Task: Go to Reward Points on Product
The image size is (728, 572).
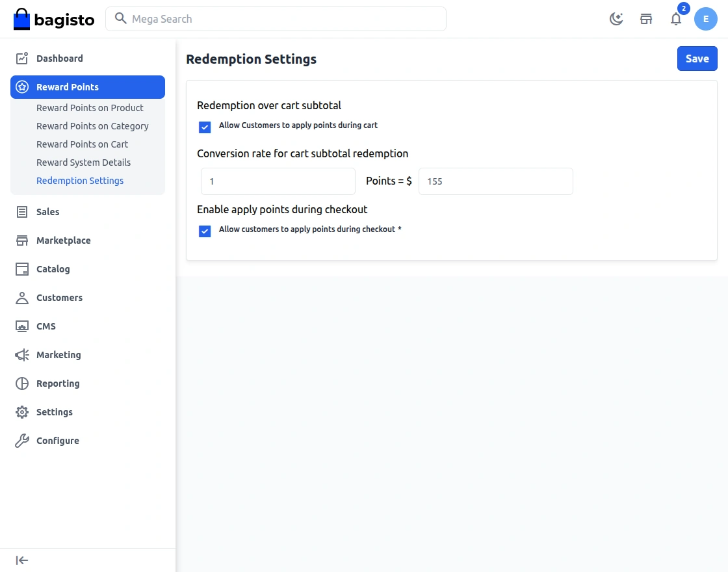Action: click(x=90, y=108)
